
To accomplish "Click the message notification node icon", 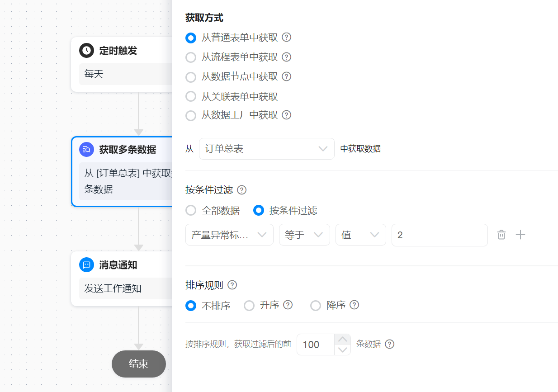I will point(86,265).
